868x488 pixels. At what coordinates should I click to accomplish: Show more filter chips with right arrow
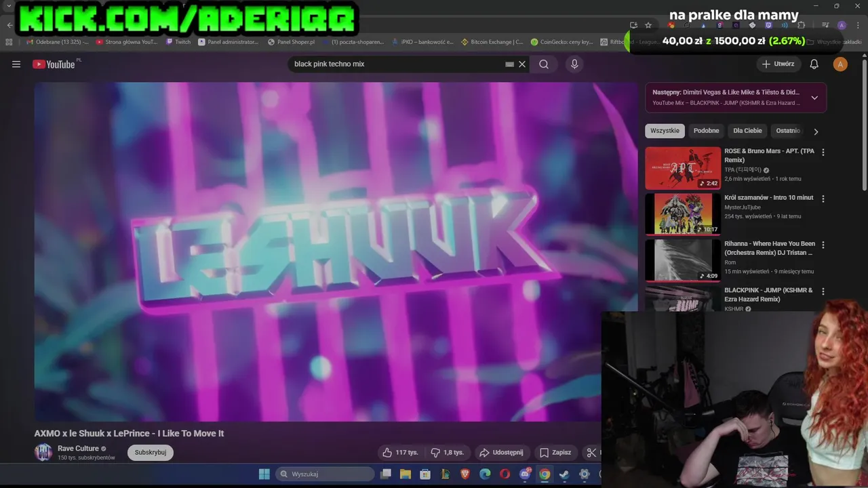(816, 131)
